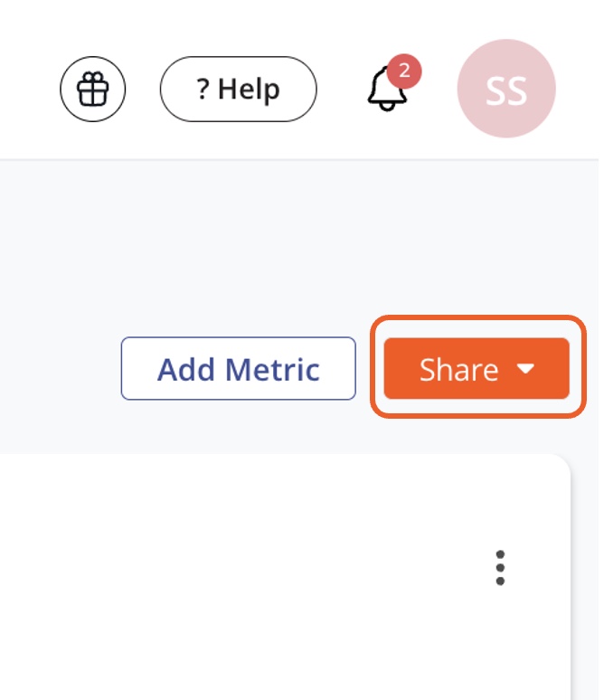Get help from the top header bar

pyautogui.click(x=239, y=90)
